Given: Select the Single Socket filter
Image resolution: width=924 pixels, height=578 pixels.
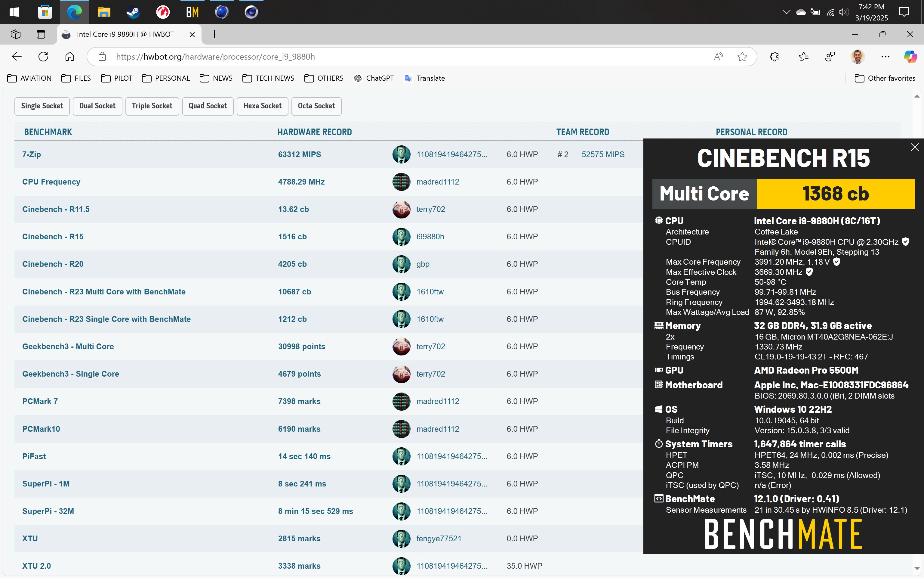Looking at the screenshot, I should [x=42, y=106].
